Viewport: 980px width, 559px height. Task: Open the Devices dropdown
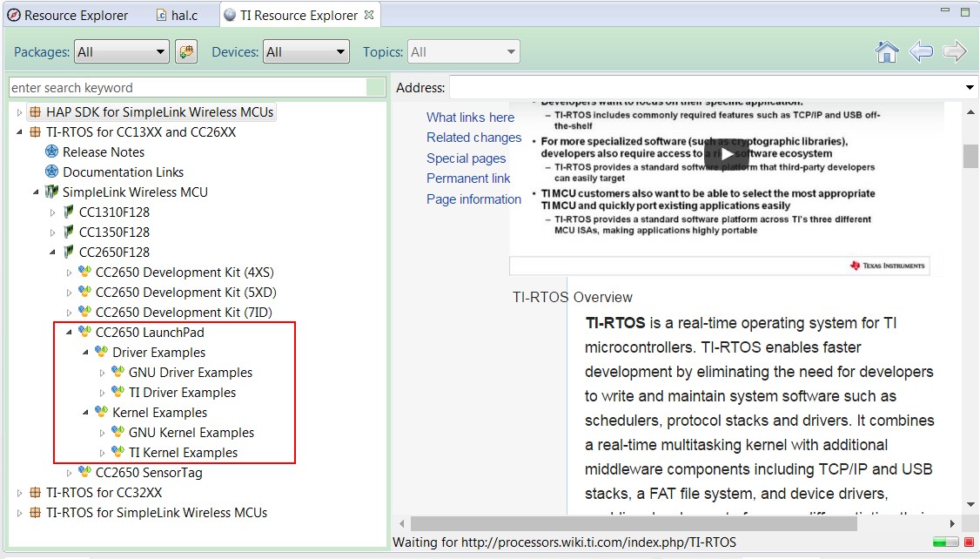coord(306,52)
